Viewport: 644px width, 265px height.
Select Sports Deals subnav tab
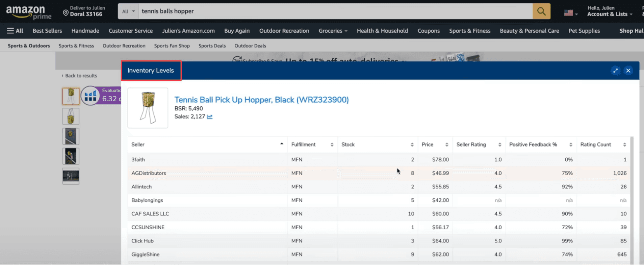coord(212,46)
